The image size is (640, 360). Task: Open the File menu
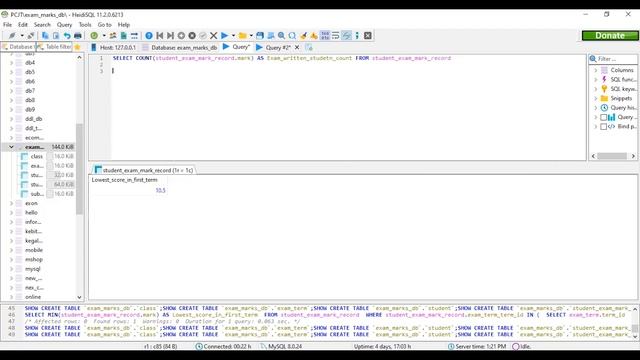[x=7, y=24]
